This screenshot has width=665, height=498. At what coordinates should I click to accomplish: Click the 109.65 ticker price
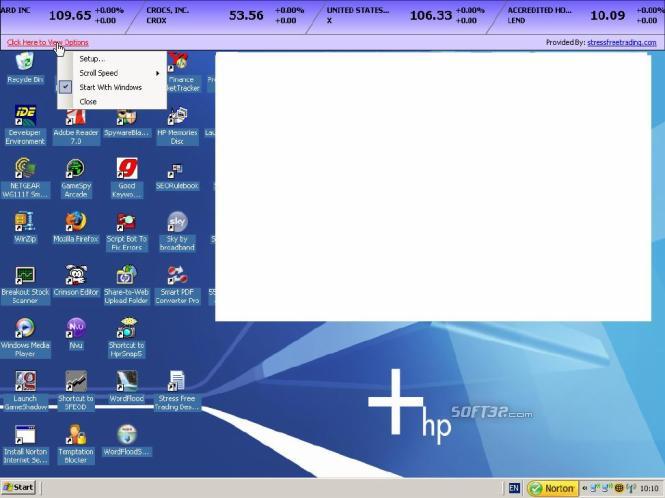(70, 16)
